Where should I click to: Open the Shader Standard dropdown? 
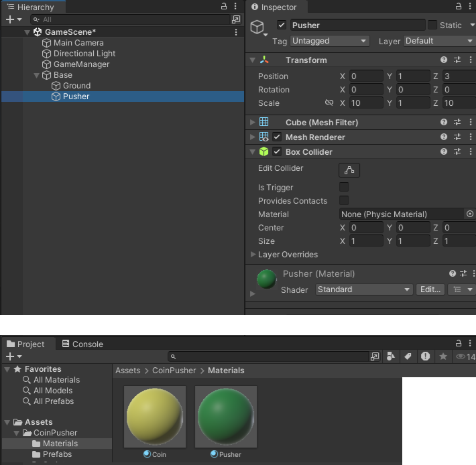(x=363, y=289)
